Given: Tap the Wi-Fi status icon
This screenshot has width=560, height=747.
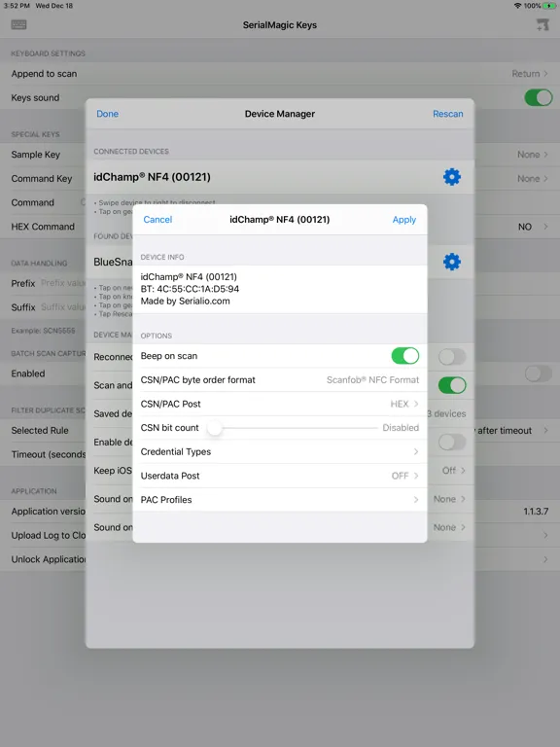Looking at the screenshot, I should pos(517,6).
